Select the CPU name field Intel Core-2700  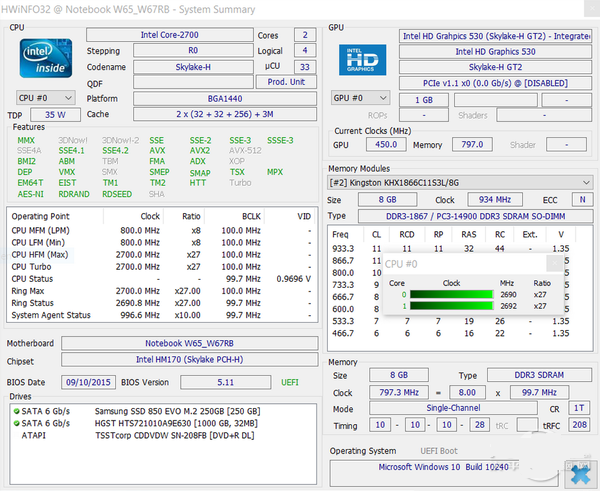pyautogui.click(x=170, y=35)
